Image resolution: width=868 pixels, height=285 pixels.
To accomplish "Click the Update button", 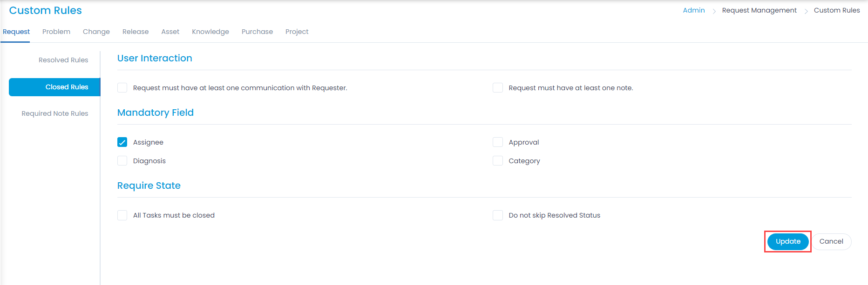I will (x=788, y=241).
